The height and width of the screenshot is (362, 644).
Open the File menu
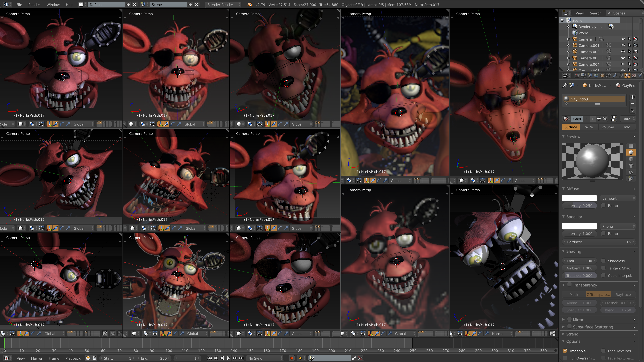coord(19,5)
